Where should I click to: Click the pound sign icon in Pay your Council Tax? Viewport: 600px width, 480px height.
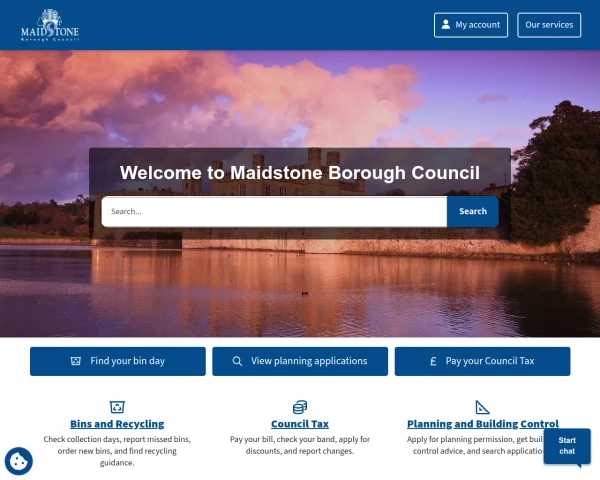(x=433, y=361)
